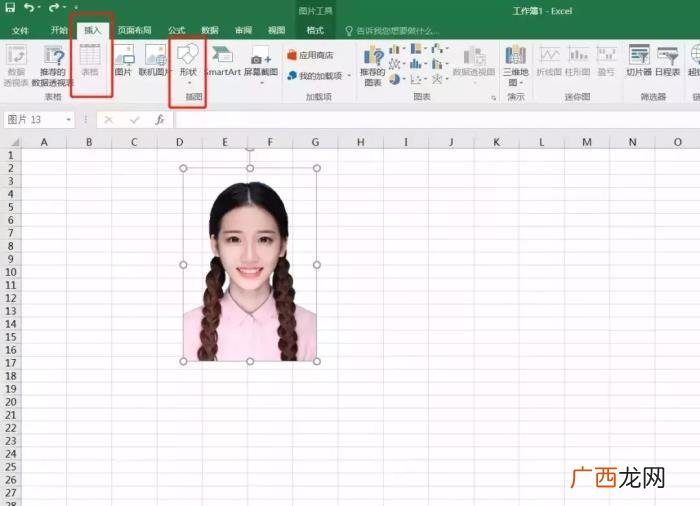Open 我的加载项 (My Add-ins)
The image size is (700, 506).
click(x=315, y=76)
